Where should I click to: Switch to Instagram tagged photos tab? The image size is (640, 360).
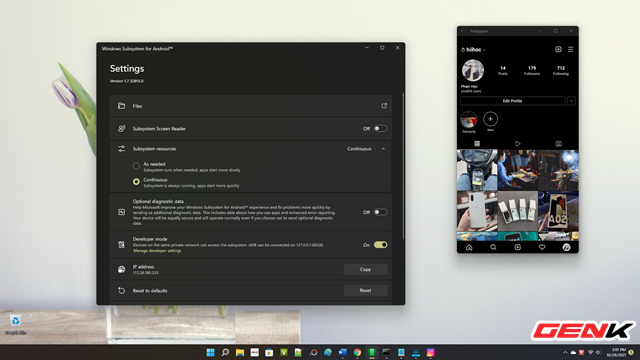click(558, 144)
